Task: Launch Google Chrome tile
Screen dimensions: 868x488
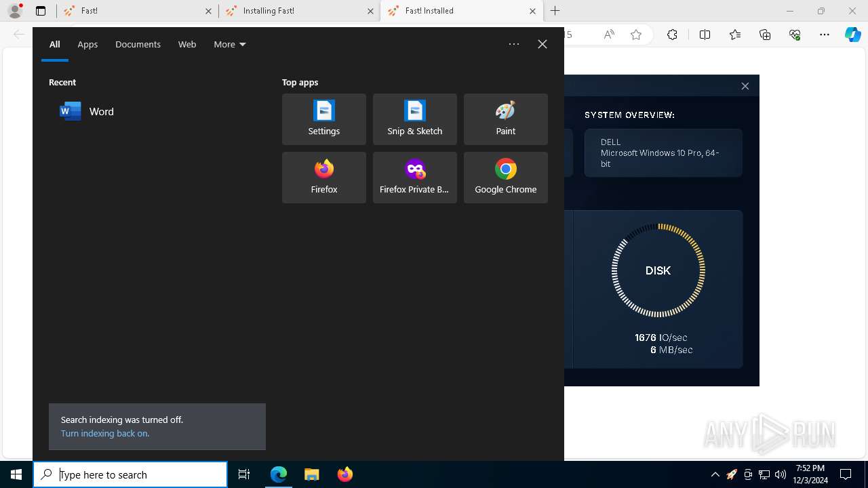Action: 506,178
